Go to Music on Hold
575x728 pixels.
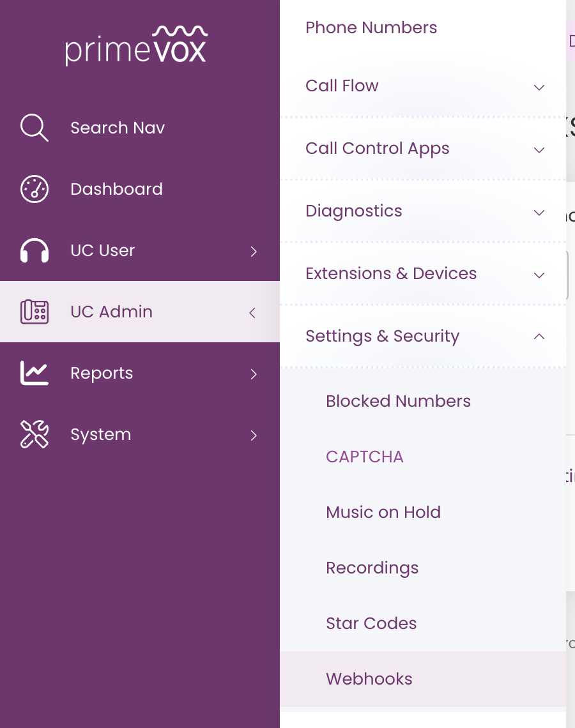tap(383, 512)
